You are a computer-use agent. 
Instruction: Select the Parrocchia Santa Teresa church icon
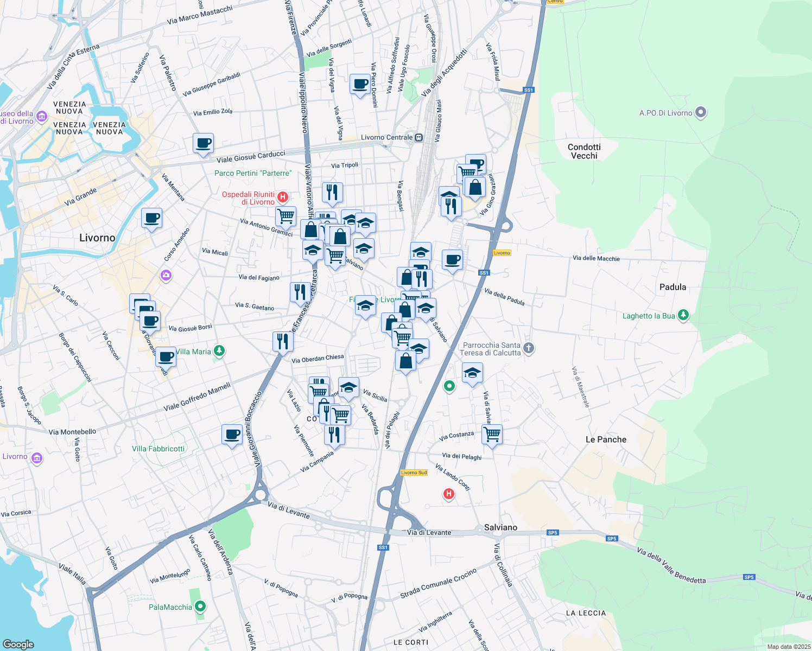tap(529, 348)
